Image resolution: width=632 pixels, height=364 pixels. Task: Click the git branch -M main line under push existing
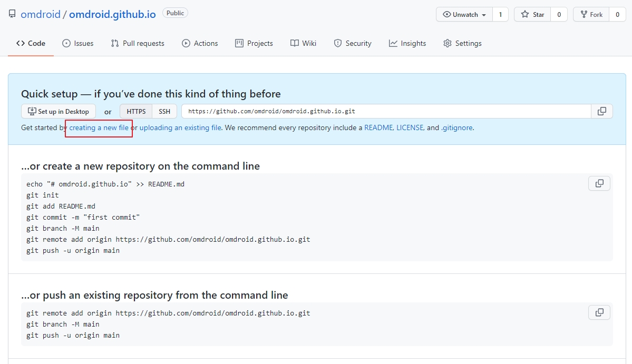(63, 324)
